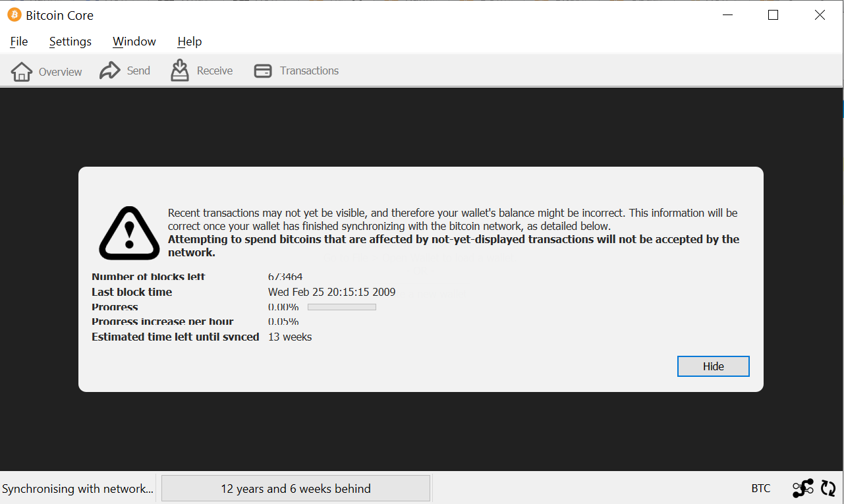844x504 pixels.
Task: Minimize the Bitcoin Core window
Action: pyautogui.click(x=727, y=14)
